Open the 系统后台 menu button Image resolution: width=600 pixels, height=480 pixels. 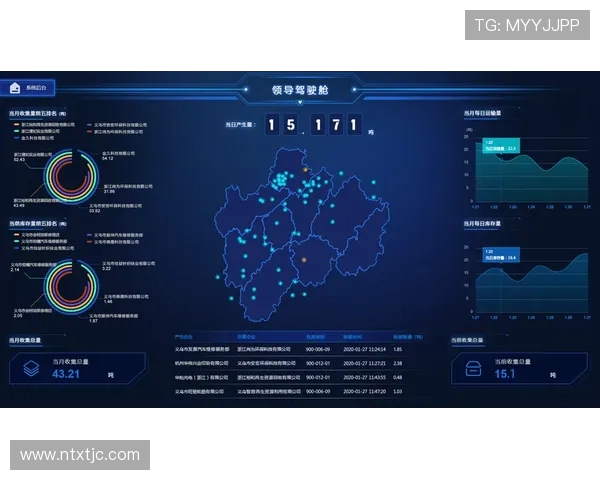point(28,88)
